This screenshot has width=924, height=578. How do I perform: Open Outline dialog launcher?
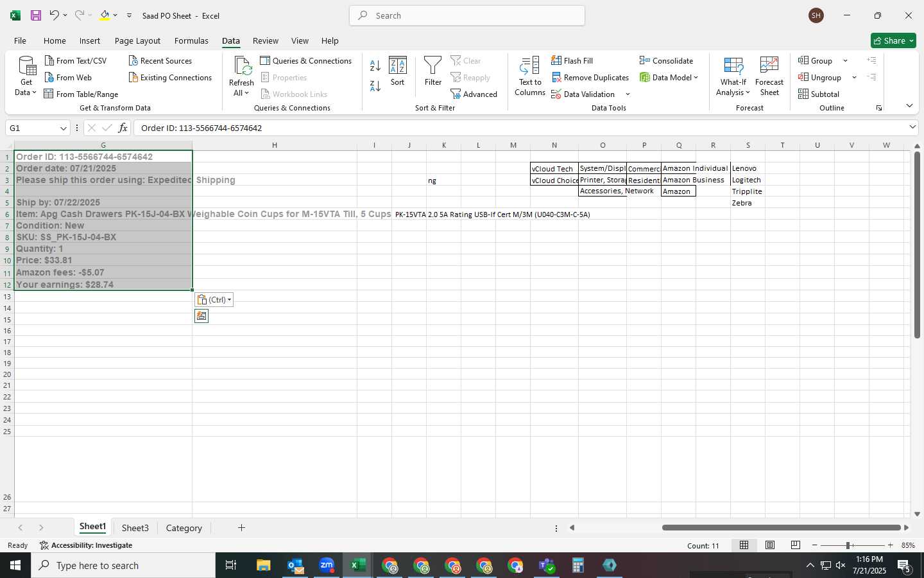[879, 108]
